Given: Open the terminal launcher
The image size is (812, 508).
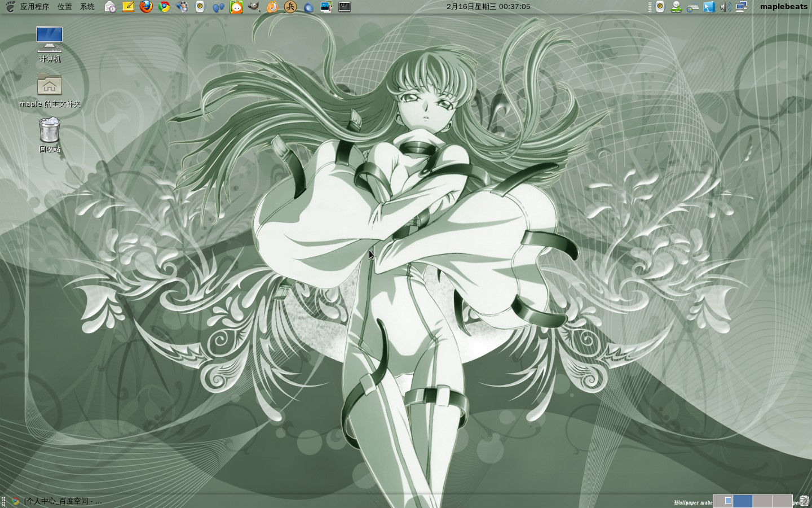Looking at the screenshot, I should click(345, 7).
